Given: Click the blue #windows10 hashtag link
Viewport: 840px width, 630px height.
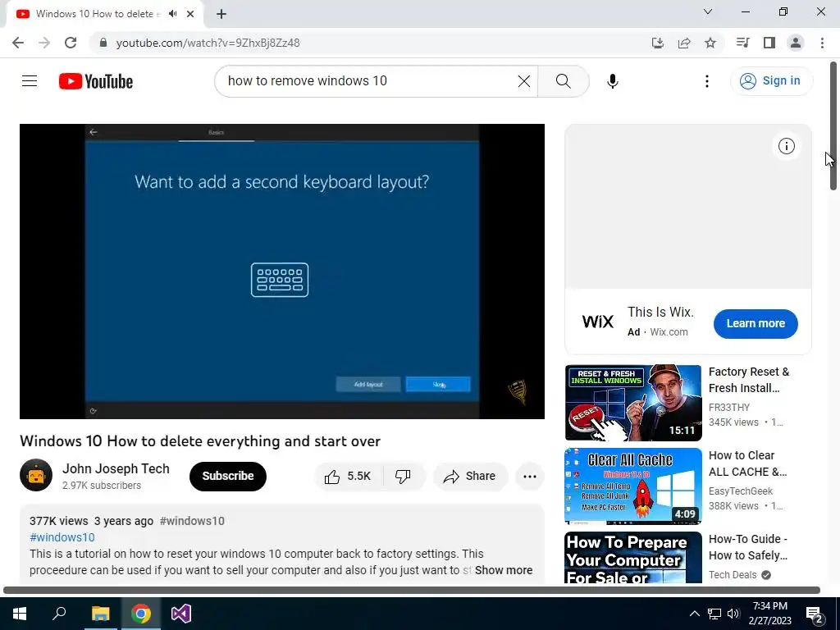Looking at the screenshot, I should coord(62,537).
